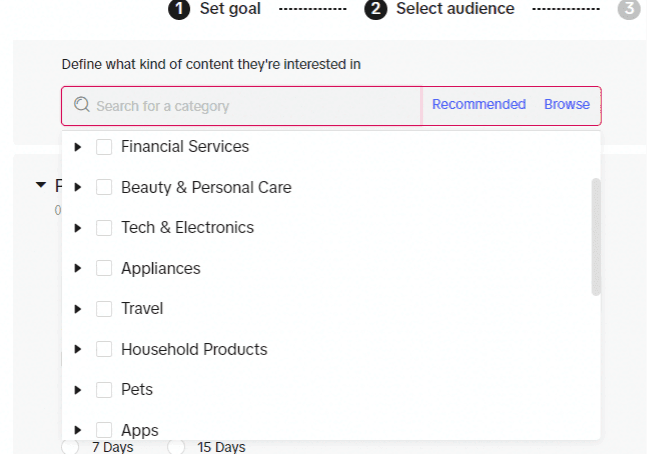The image size is (648, 455).
Task: Expand the Travel category arrow
Action: click(78, 309)
